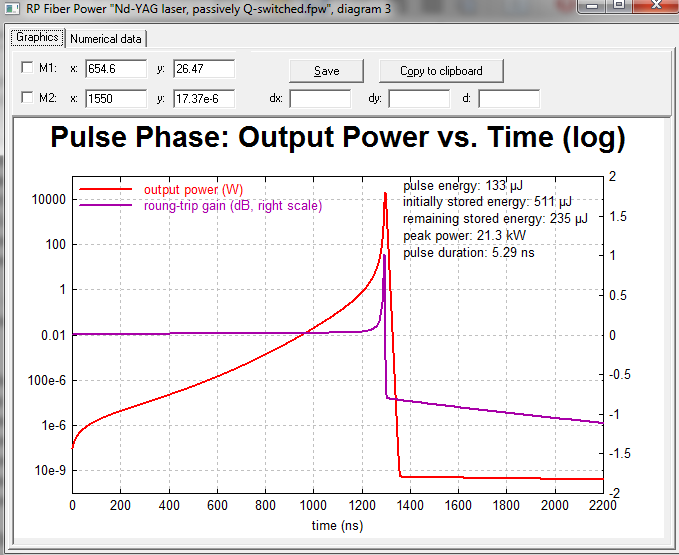Click the 'remaining stored energy: 235 µJ' annotation
The image size is (679, 555).
point(495,219)
